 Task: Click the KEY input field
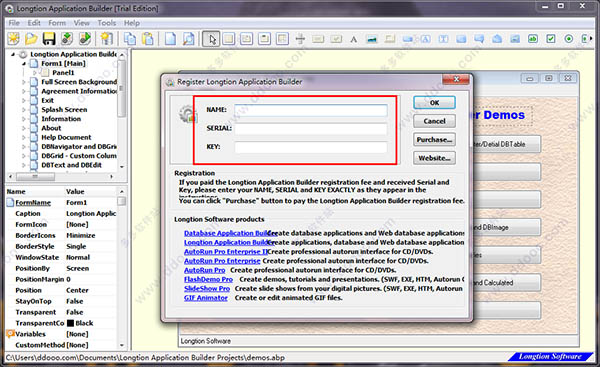tap(311, 147)
